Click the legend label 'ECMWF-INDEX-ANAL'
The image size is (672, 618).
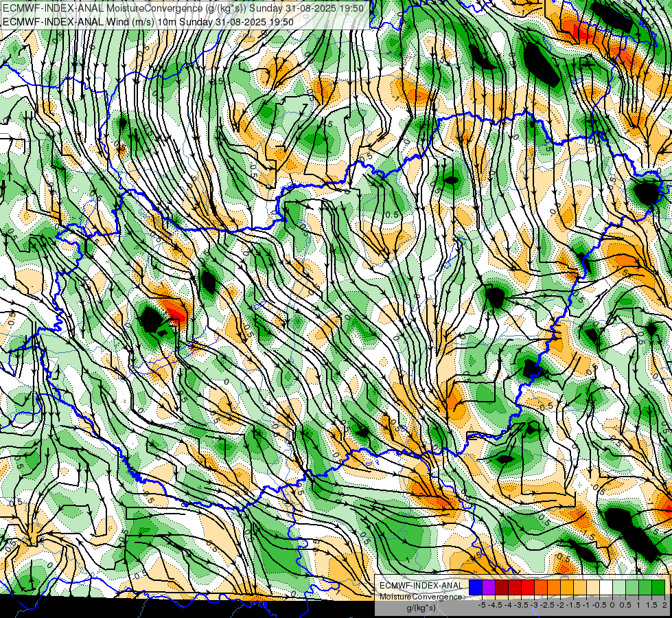click(x=421, y=586)
